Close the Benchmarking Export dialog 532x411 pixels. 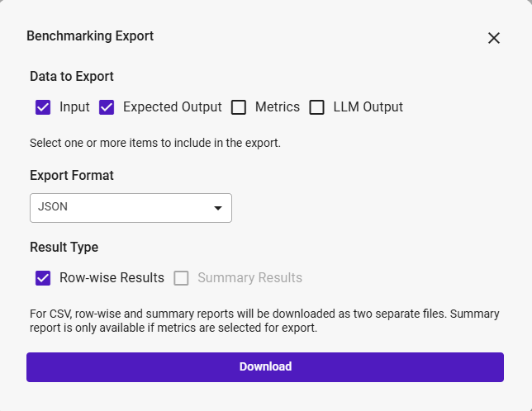coord(494,38)
